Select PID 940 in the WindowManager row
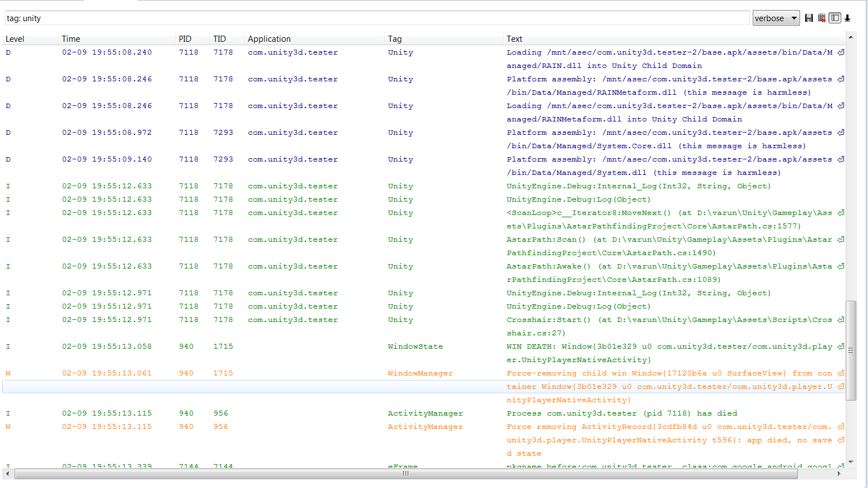 coord(187,373)
